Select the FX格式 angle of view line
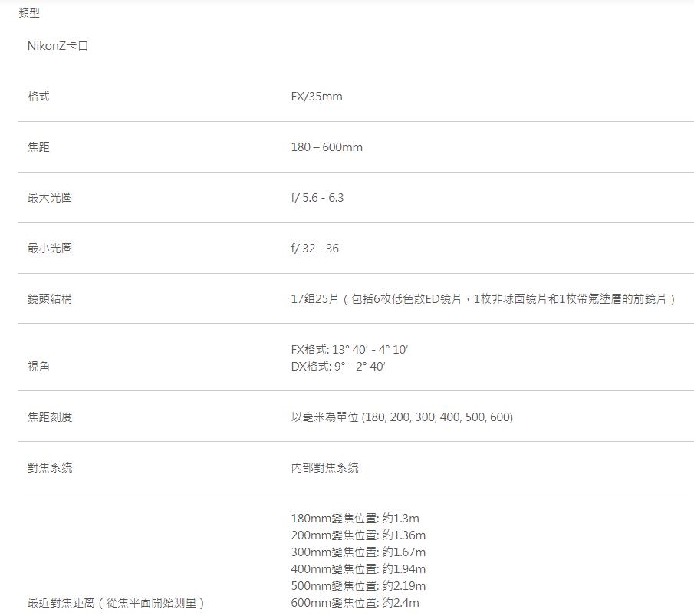 tap(350, 350)
